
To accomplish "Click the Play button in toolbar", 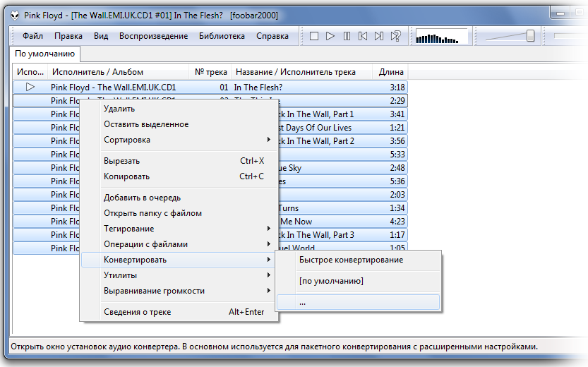I will pos(330,36).
